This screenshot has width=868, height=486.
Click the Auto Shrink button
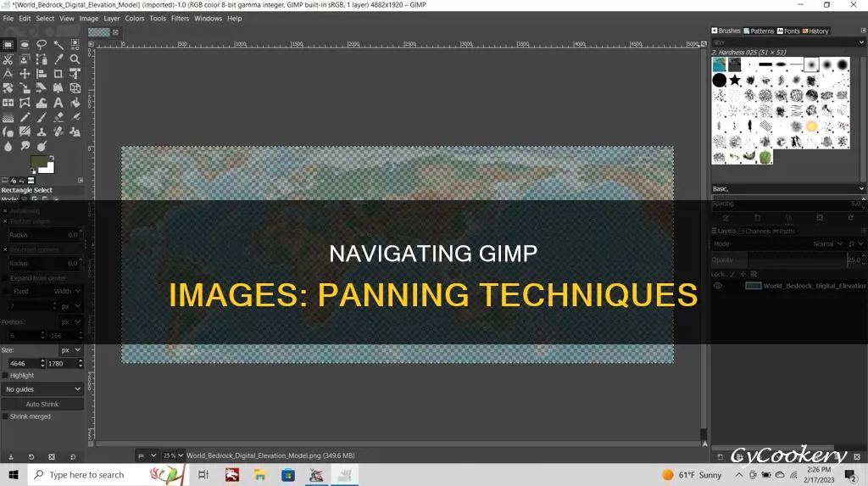(x=42, y=404)
